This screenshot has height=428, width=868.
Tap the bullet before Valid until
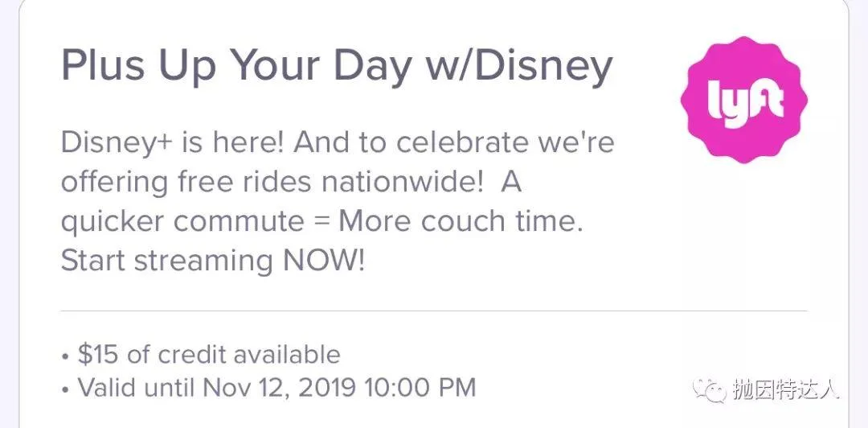coord(66,389)
